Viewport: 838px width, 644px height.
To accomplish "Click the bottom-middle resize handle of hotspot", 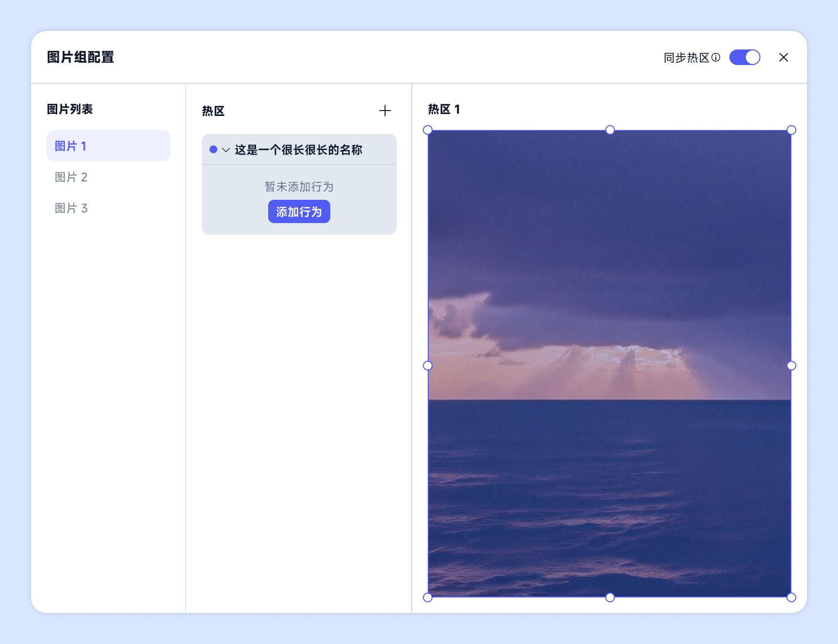I will 610,597.
